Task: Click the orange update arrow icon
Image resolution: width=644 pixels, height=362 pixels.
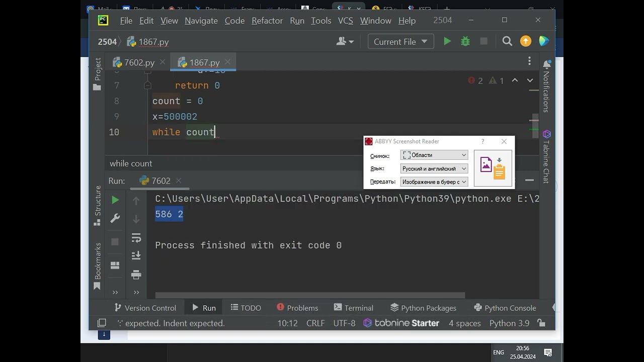Action: point(526,41)
